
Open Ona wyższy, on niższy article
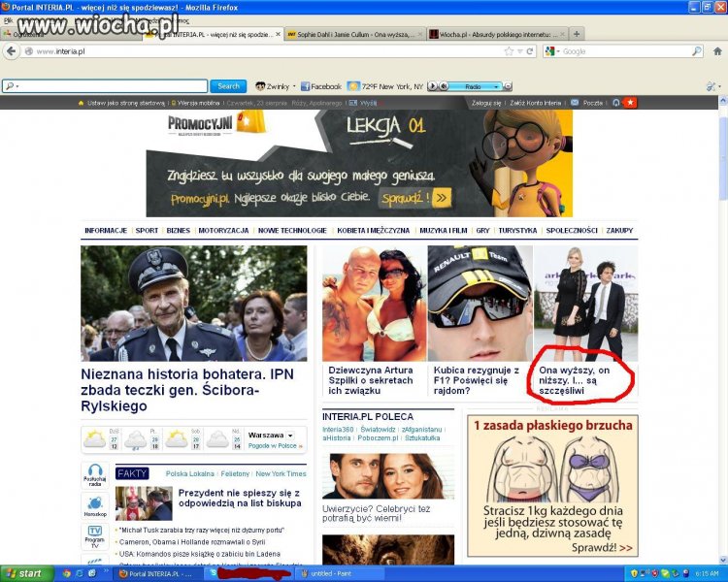pyautogui.click(x=574, y=380)
